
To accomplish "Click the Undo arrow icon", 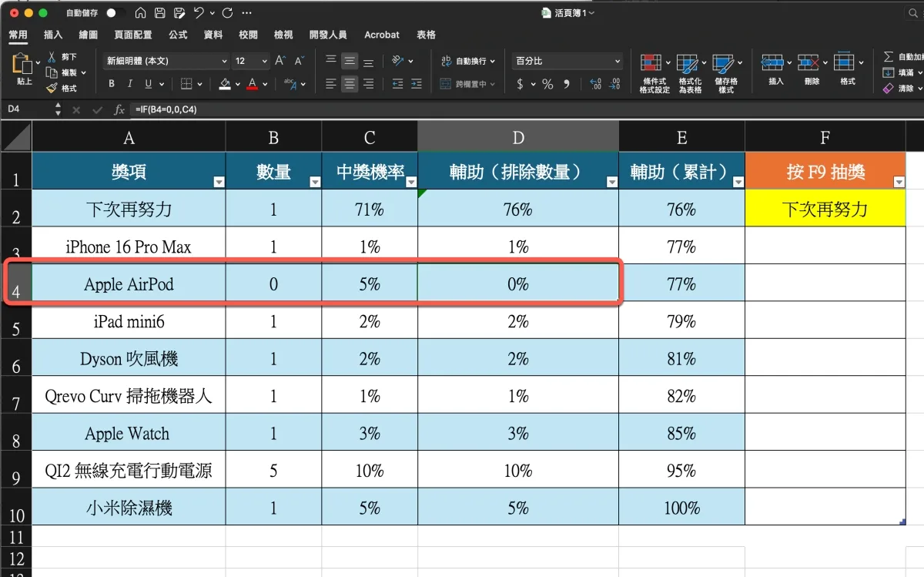I will (x=199, y=13).
